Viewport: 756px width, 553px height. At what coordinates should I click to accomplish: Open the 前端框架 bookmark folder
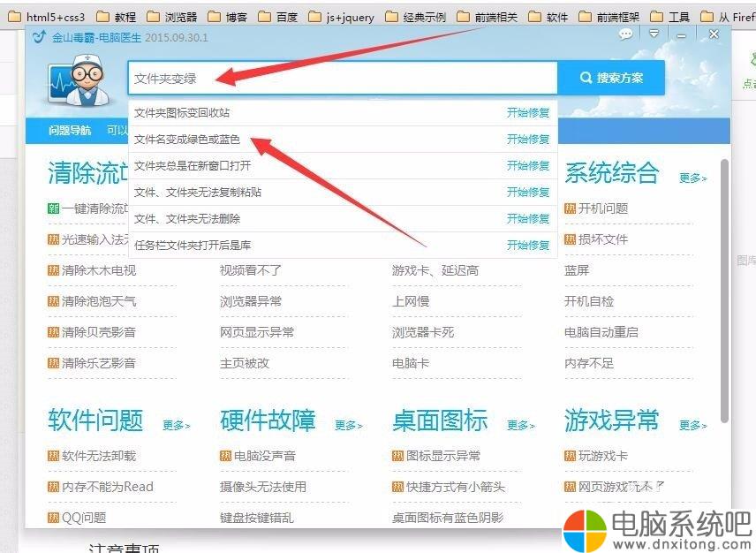click(609, 18)
